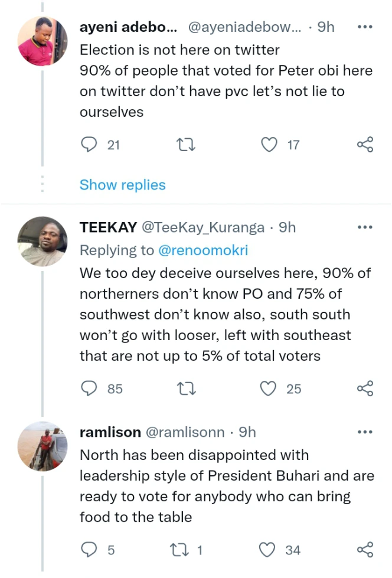This screenshot has height=578, width=392.
Task: Open more options on TEEKAY's tweet
Action: click(365, 227)
